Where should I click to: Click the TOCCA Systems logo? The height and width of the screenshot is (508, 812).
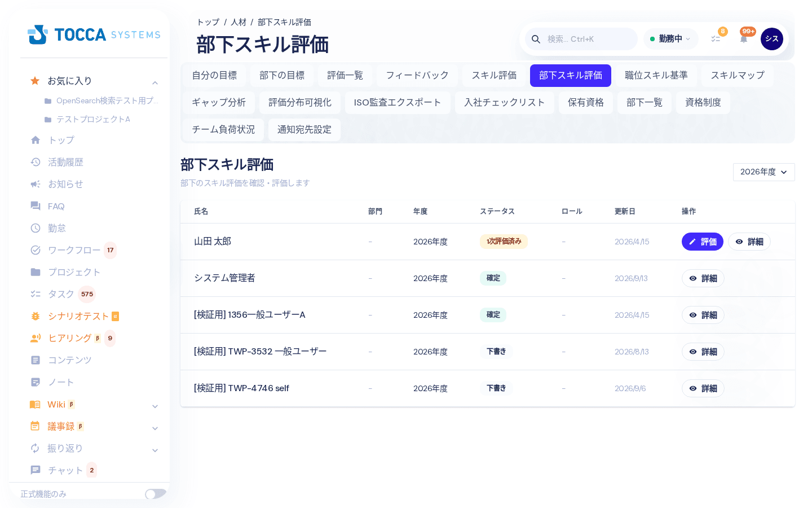94,34
